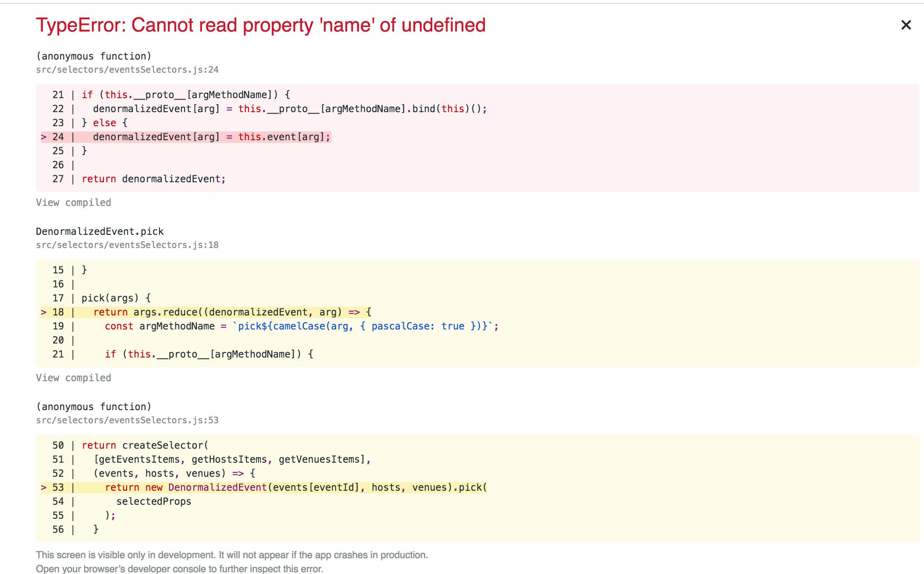
Task: Open eventsSelectors.js:24 source path
Action: (x=127, y=70)
